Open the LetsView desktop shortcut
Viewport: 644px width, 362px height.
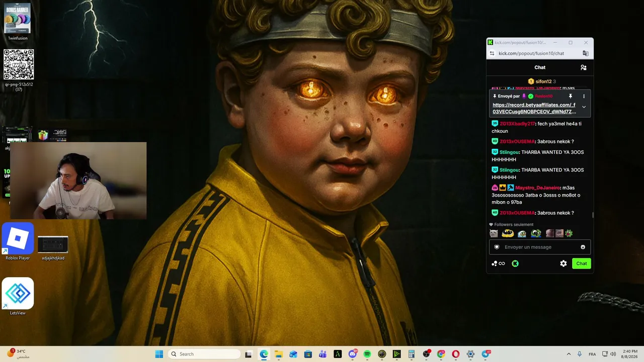18,297
